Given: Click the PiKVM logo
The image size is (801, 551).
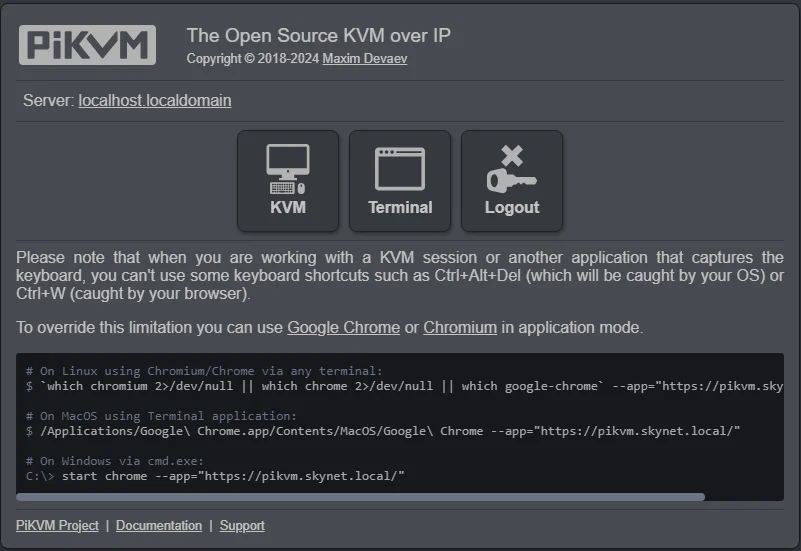Looking at the screenshot, I should 87,45.
